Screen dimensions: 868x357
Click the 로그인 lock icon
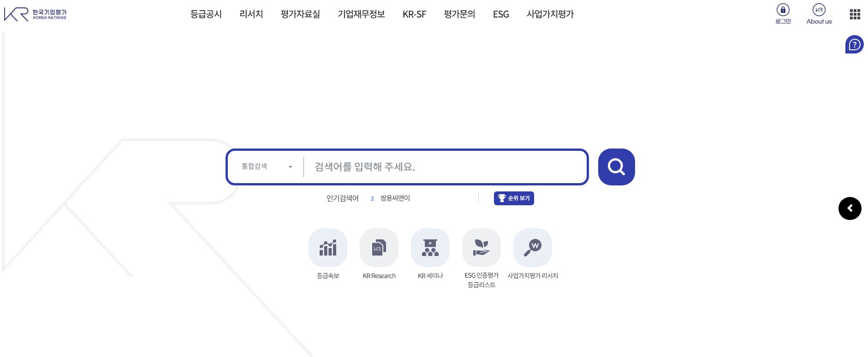[x=783, y=10]
